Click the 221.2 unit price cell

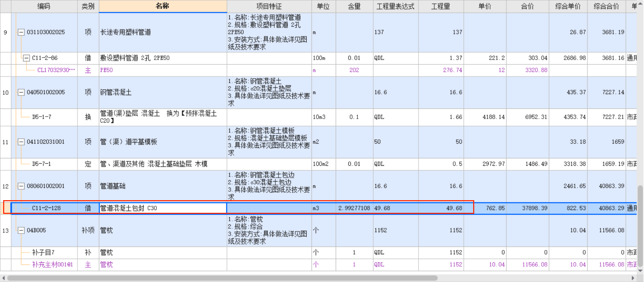pos(485,58)
